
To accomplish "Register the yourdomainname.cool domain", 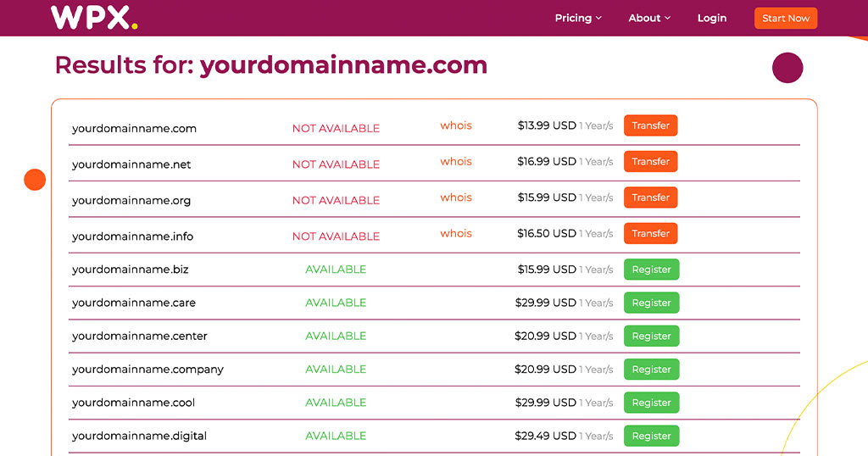I will pyautogui.click(x=651, y=403).
